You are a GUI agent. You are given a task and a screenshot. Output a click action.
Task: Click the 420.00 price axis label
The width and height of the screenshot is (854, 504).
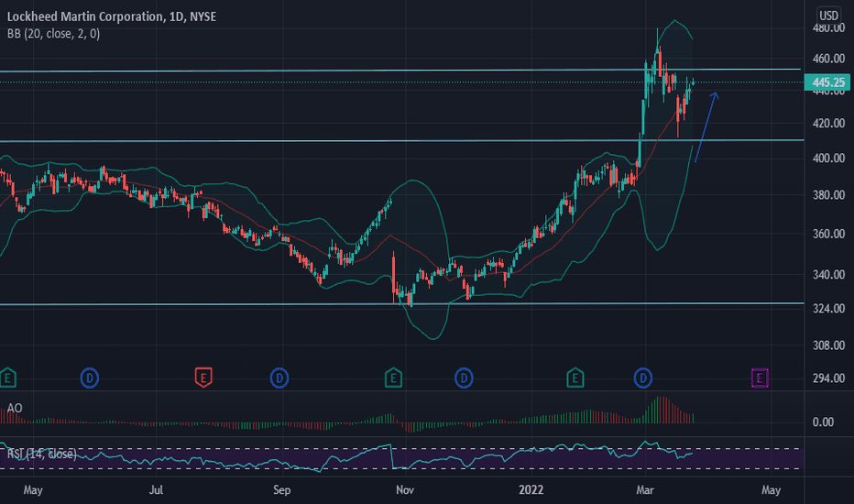pyautogui.click(x=828, y=123)
